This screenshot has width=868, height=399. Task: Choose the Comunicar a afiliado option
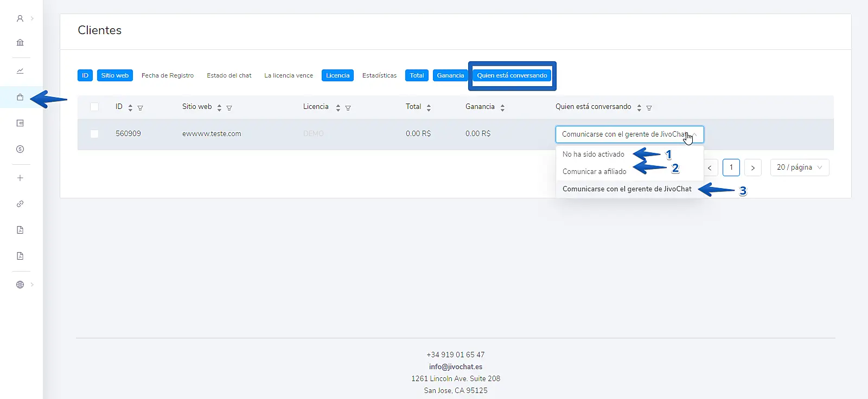click(594, 172)
